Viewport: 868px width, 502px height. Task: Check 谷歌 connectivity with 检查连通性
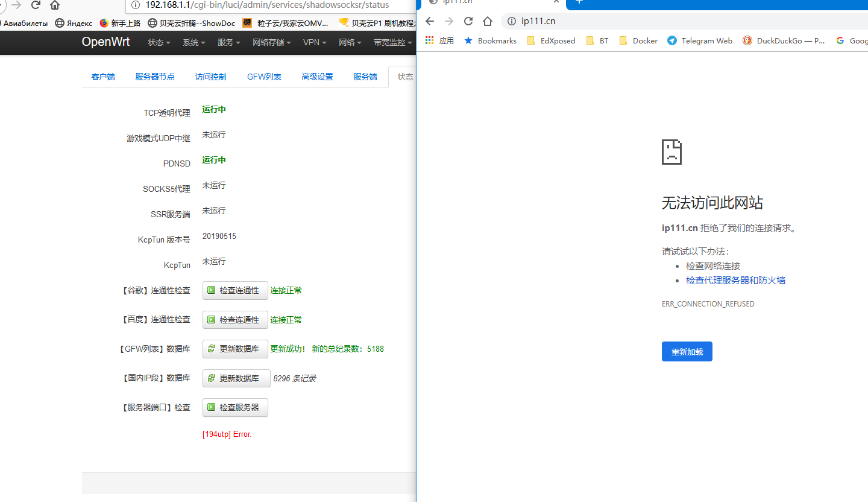235,290
